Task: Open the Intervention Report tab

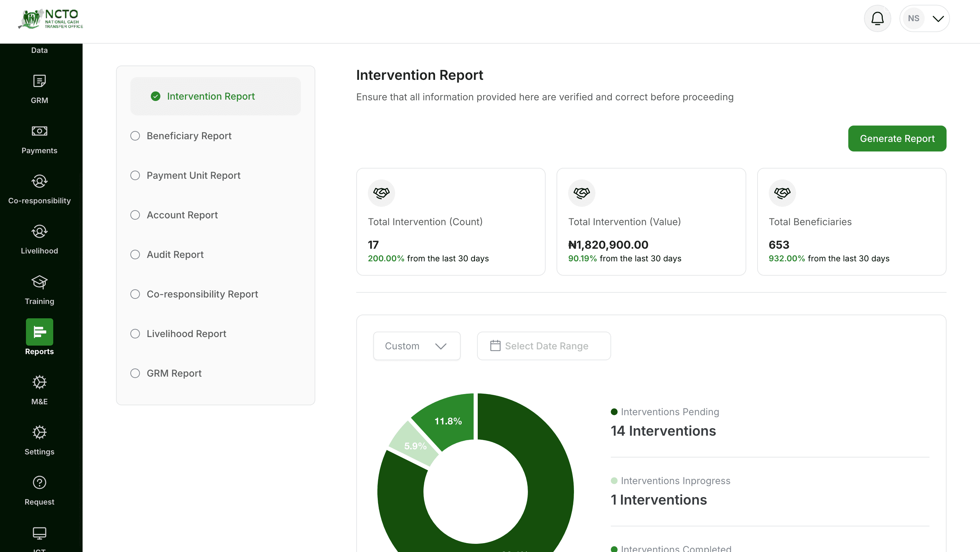Action: (215, 96)
